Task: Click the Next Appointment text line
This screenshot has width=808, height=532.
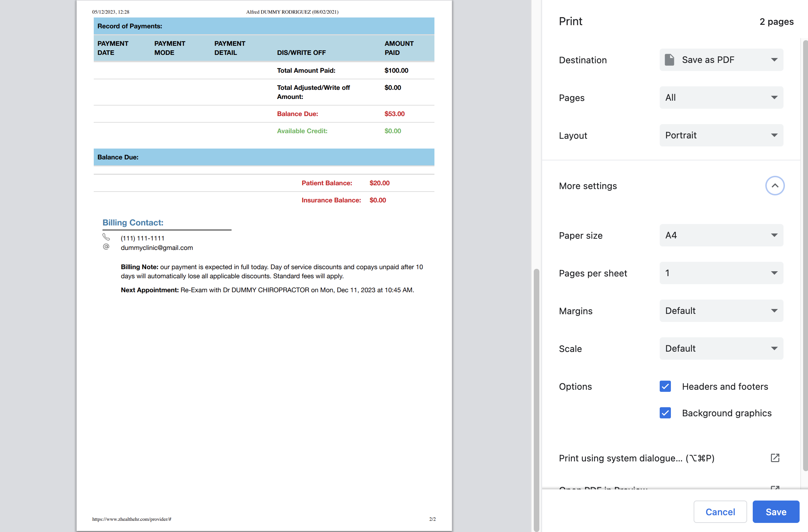Action: coord(268,290)
